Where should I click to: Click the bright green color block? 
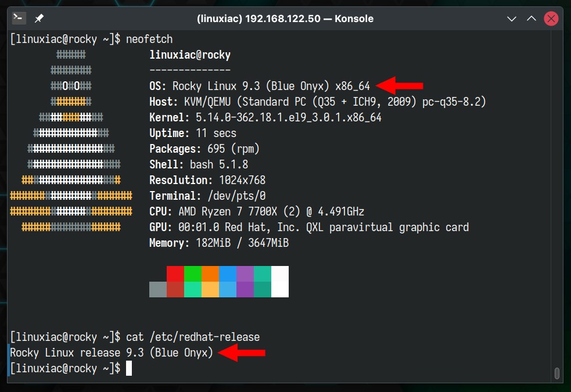(193, 274)
